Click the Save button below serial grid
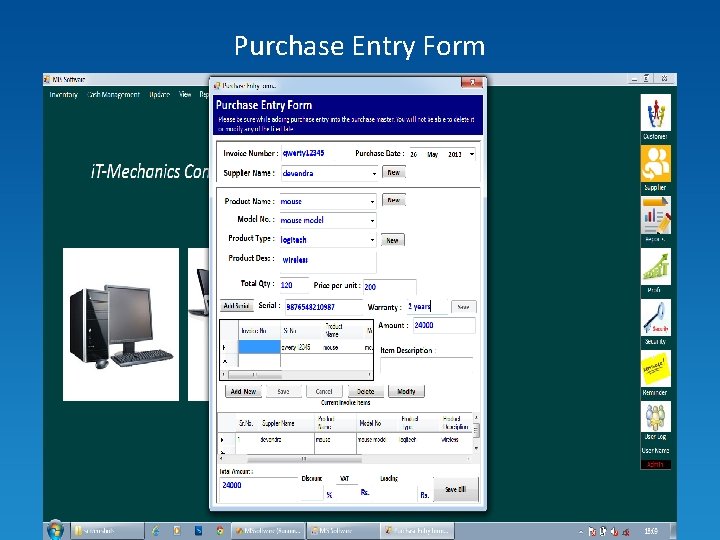720x540 pixels. coord(283,391)
